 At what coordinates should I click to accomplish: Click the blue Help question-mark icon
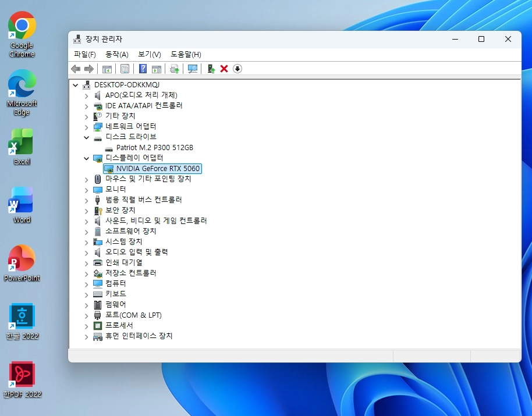(x=143, y=69)
